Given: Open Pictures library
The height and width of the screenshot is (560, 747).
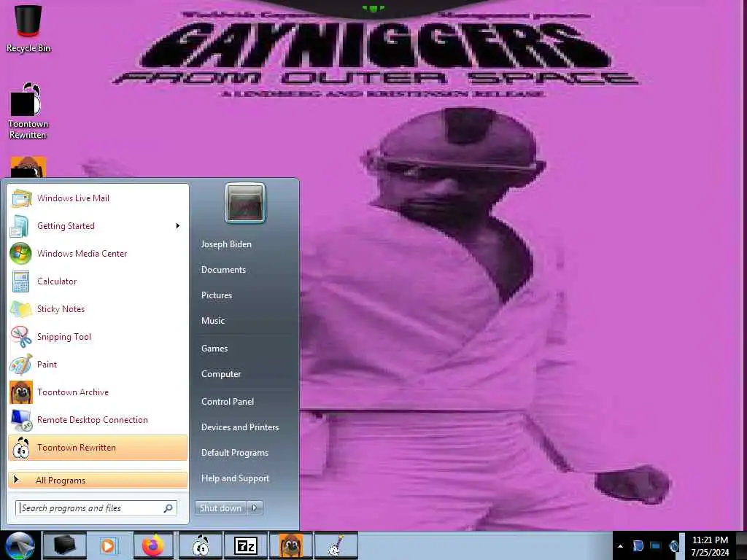Looking at the screenshot, I should click(x=217, y=295).
